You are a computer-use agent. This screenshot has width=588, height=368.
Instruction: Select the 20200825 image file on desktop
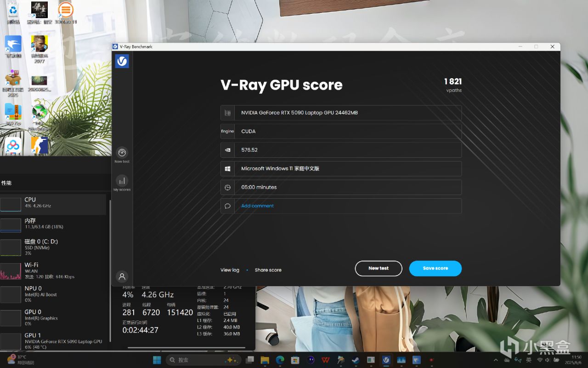point(40,84)
